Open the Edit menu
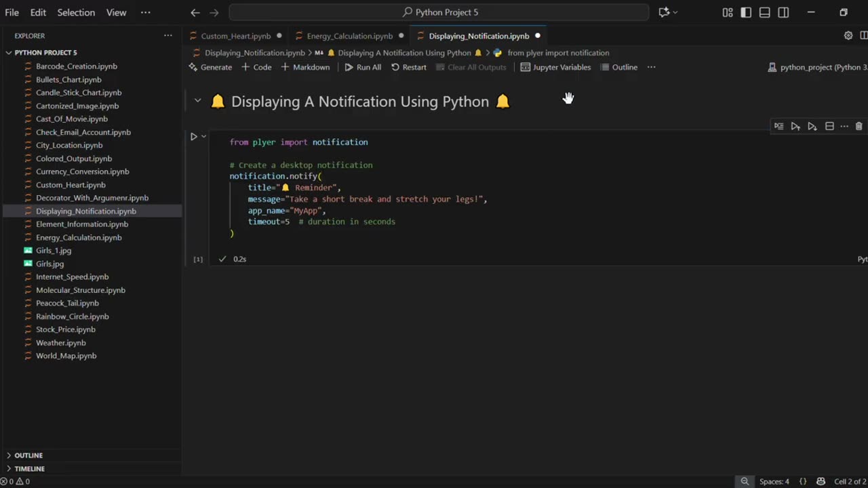Viewport: 868px width, 488px height. point(38,12)
